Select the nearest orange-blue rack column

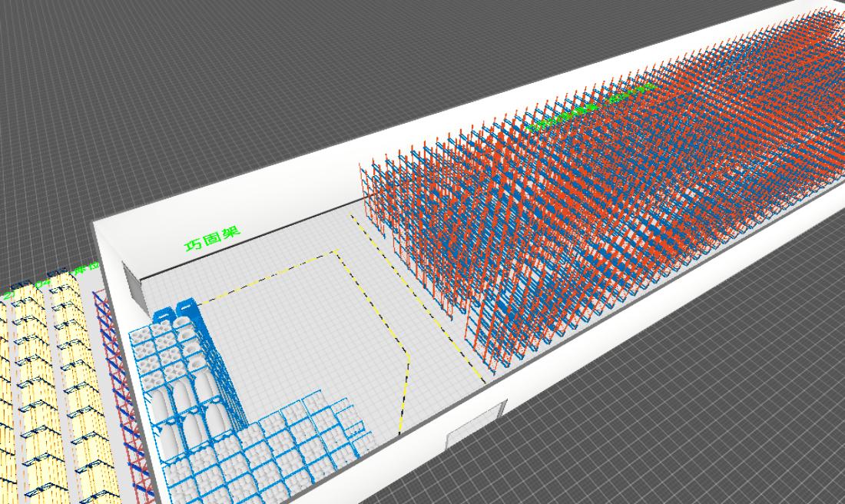click(x=492, y=323)
